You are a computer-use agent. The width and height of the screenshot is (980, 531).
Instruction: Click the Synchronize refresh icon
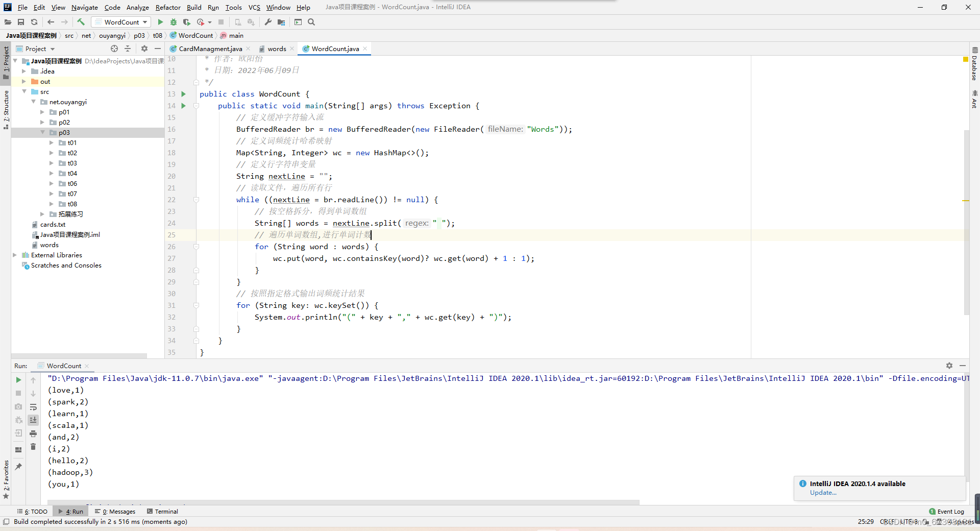[34, 22]
